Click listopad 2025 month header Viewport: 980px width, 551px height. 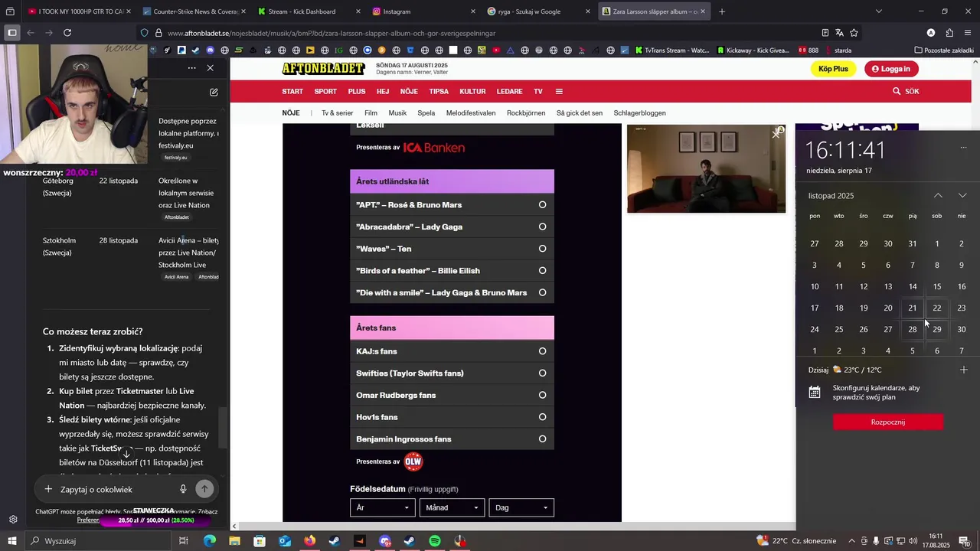[831, 196]
